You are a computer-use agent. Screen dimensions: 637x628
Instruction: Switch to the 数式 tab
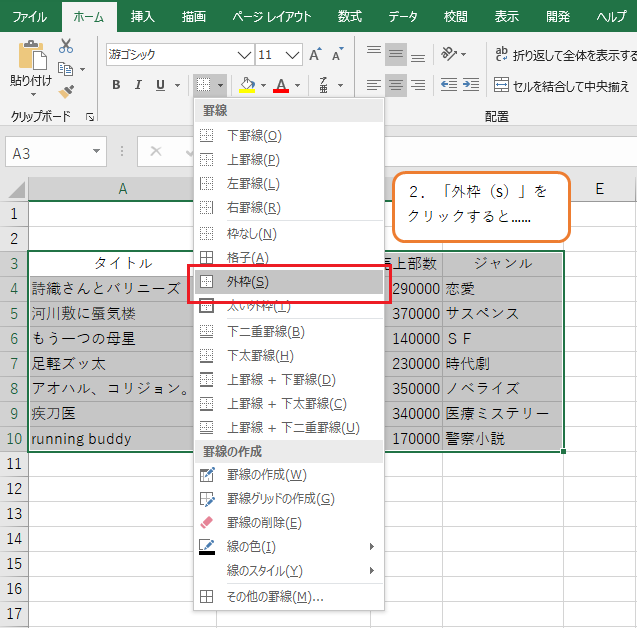tap(349, 17)
